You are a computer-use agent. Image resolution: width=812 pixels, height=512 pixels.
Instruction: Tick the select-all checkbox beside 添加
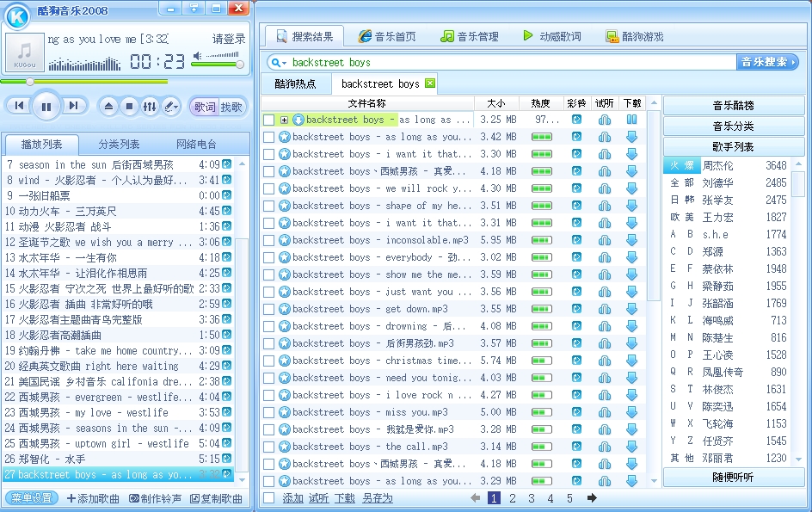[x=268, y=498]
